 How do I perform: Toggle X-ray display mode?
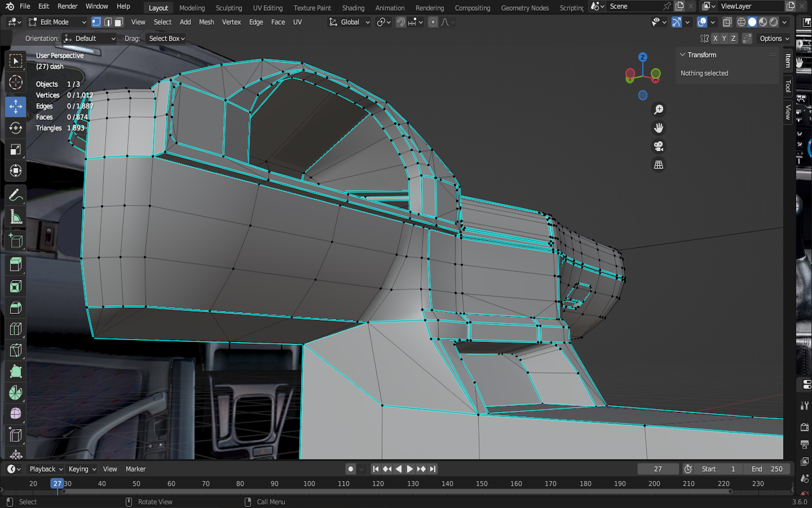point(727,22)
